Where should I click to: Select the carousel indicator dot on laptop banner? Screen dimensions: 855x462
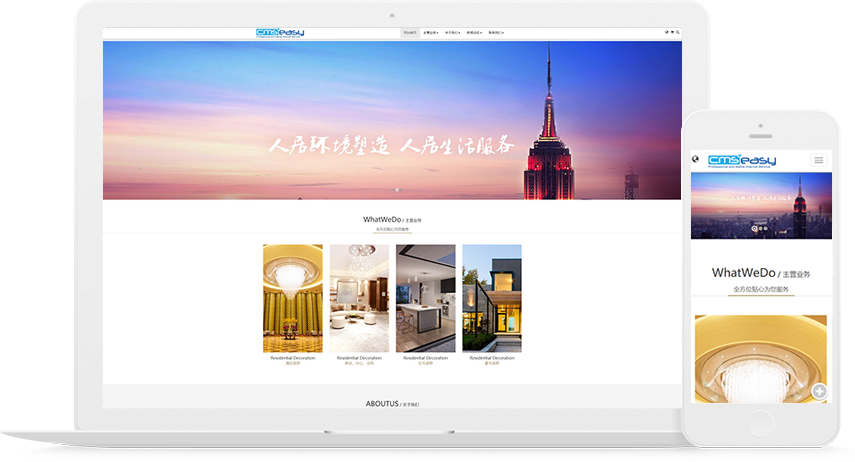[397, 189]
